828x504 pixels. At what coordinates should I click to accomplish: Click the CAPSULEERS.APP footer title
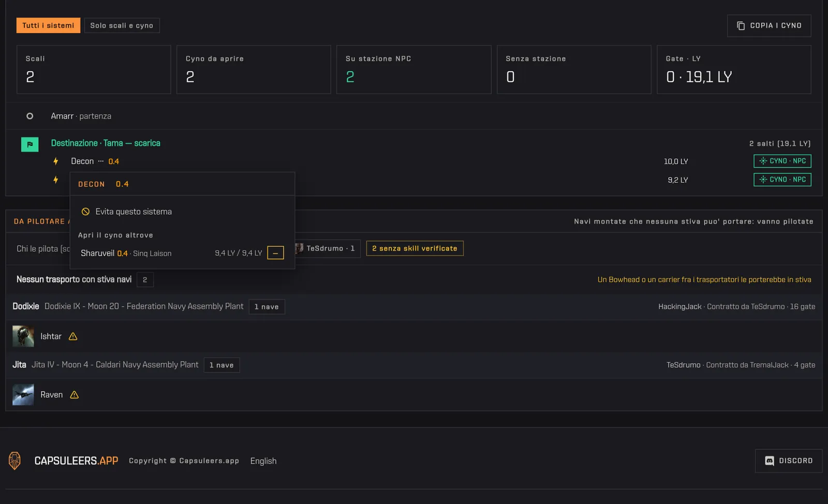[x=76, y=461]
